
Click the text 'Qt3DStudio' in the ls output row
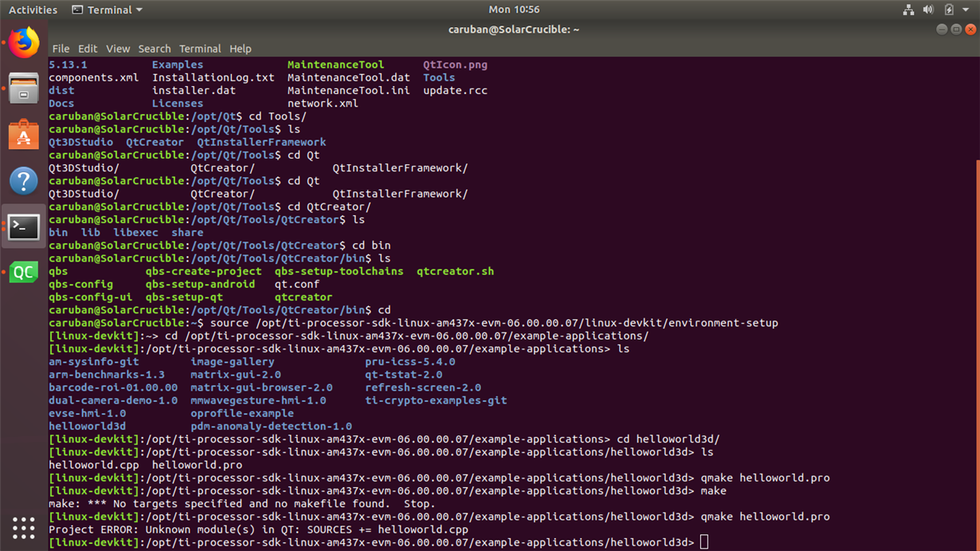coord(81,142)
